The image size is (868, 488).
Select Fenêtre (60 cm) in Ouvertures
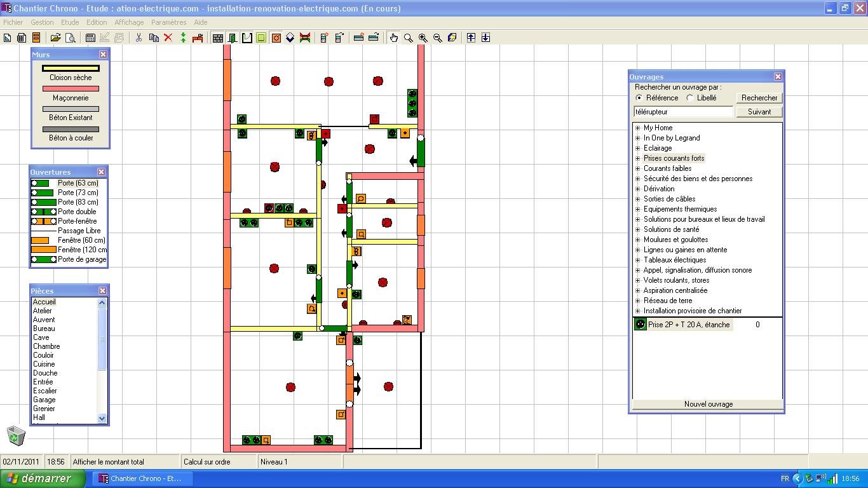point(69,240)
